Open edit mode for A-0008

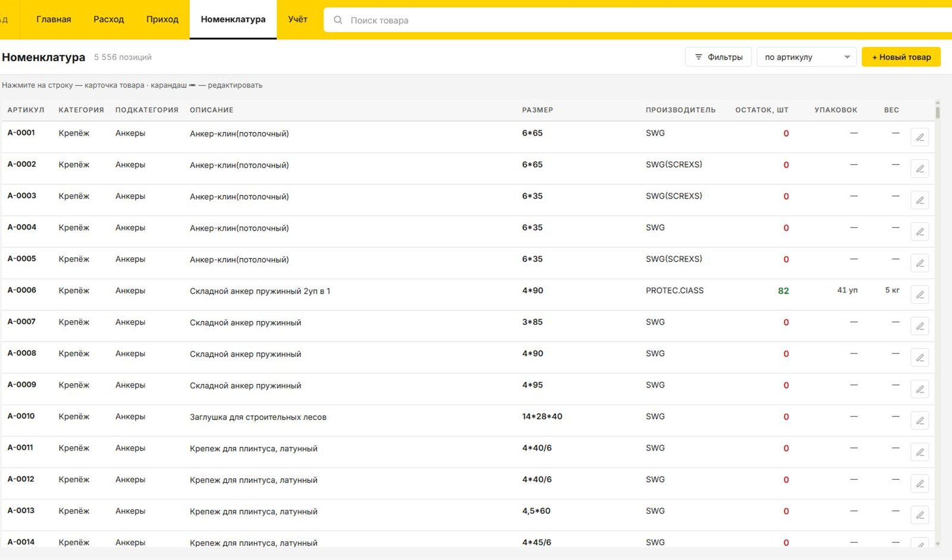[919, 358]
